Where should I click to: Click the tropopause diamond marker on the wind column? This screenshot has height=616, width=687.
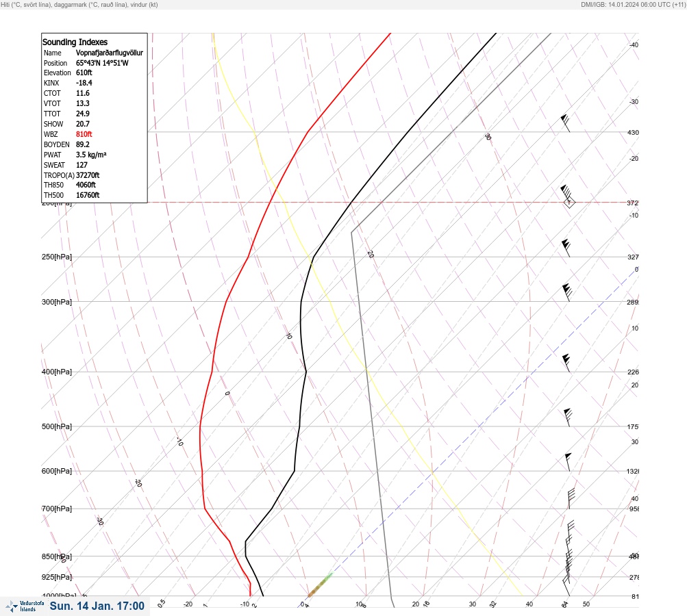pos(569,203)
